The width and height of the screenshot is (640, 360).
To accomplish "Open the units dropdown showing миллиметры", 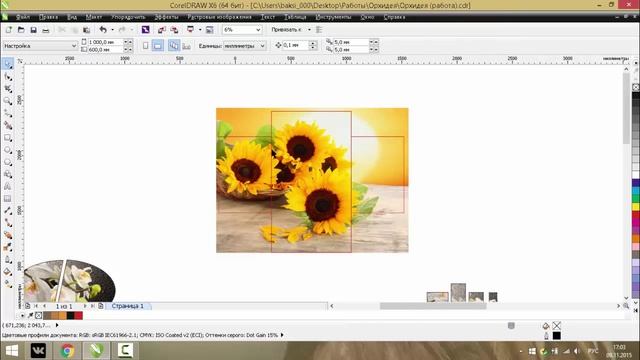I will (262, 46).
